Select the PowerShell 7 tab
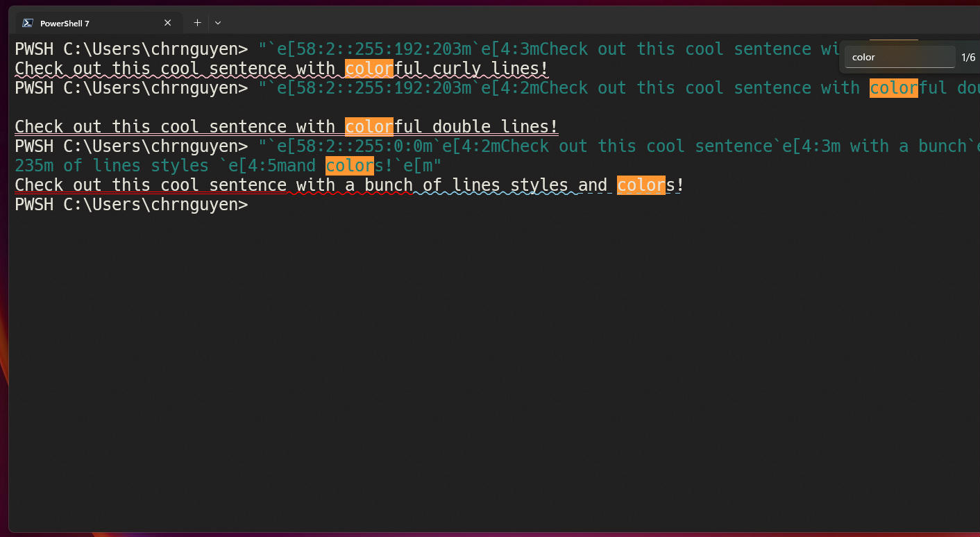Screen dimensions: 980x537 (x=98, y=23)
